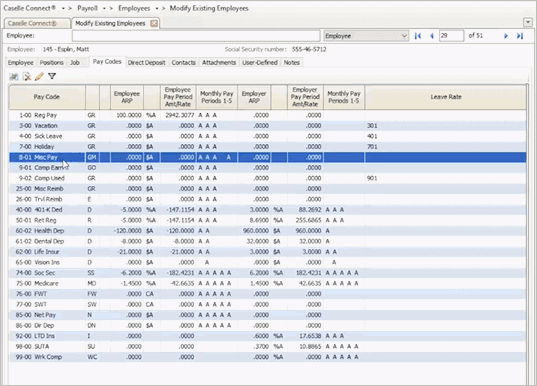
Task: Select the 75-00 Medicare row
Action: coord(267,284)
